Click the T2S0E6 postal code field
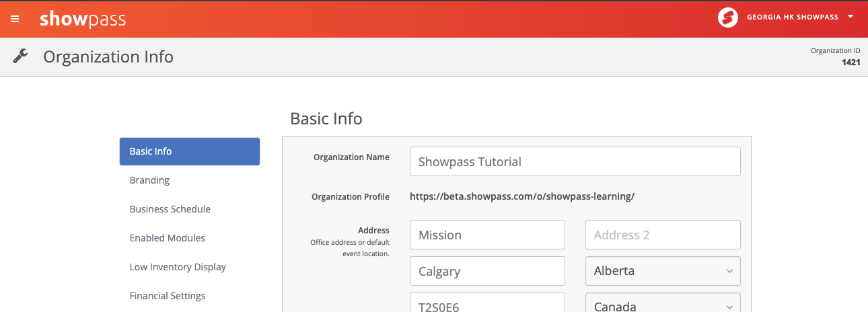This screenshot has height=312, width=868. [x=487, y=304]
